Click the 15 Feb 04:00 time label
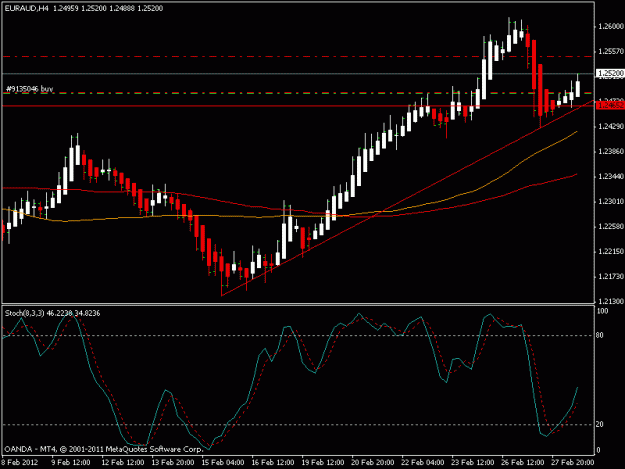Screen dimensions: 625x469 223,462
